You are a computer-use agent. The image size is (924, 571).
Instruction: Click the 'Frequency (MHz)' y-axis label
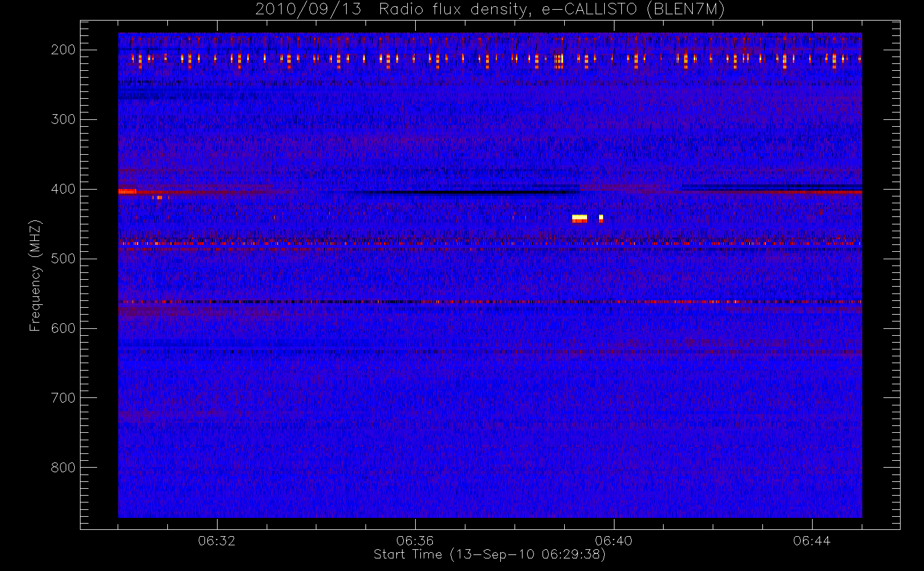tap(35, 276)
